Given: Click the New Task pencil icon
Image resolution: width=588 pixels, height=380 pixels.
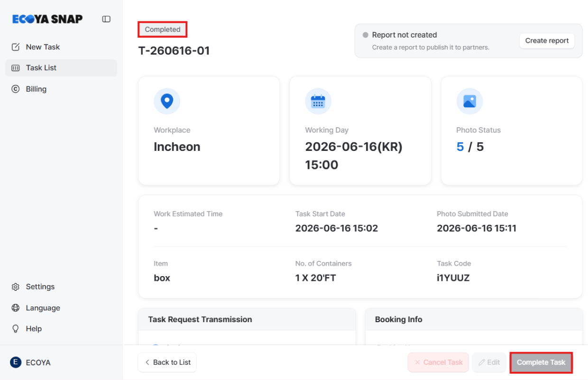Looking at the screenshot, I should 16,47.
